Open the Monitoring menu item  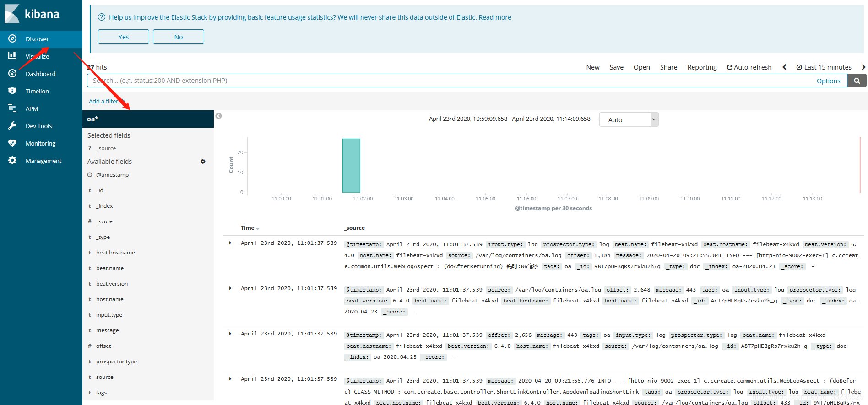41,143
